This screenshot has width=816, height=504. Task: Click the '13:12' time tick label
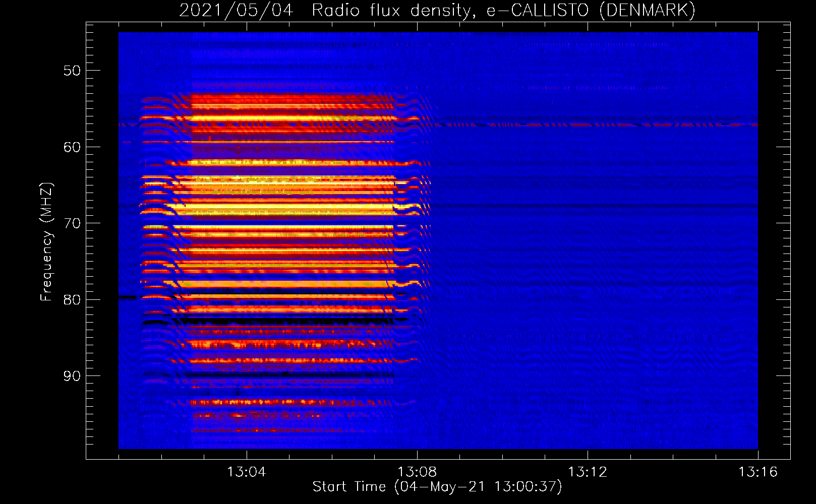point(588,472)
